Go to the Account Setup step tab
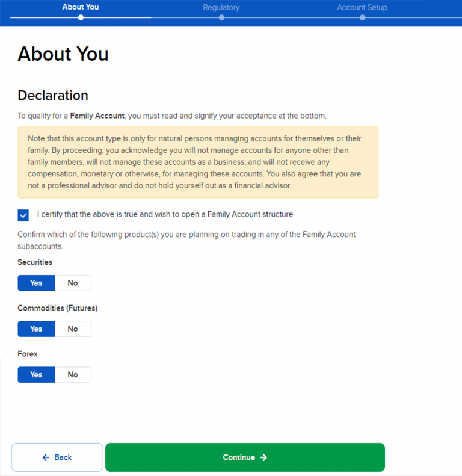Image resolution: width=462 pixels, height=476 pixels. coord(362,8)
